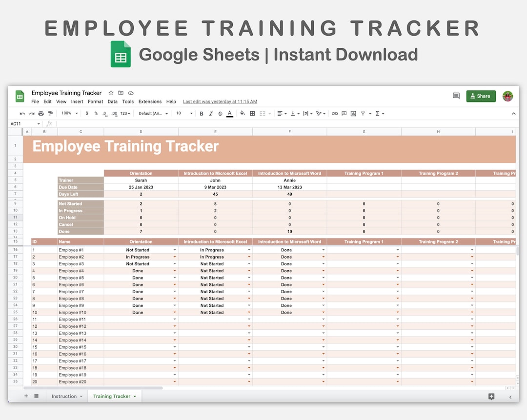The width and height of the screenshot is (527, 420).
Task: Click the percent format icon
Action: [96, 113]
